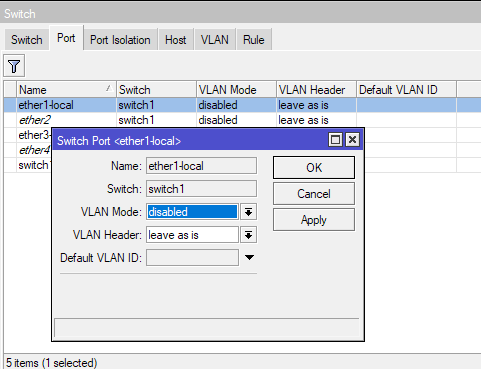This screenshot has width=481, height=369.
Task: Click the VLAN Header field 'leave as is'
Action: tap(192, 235)
